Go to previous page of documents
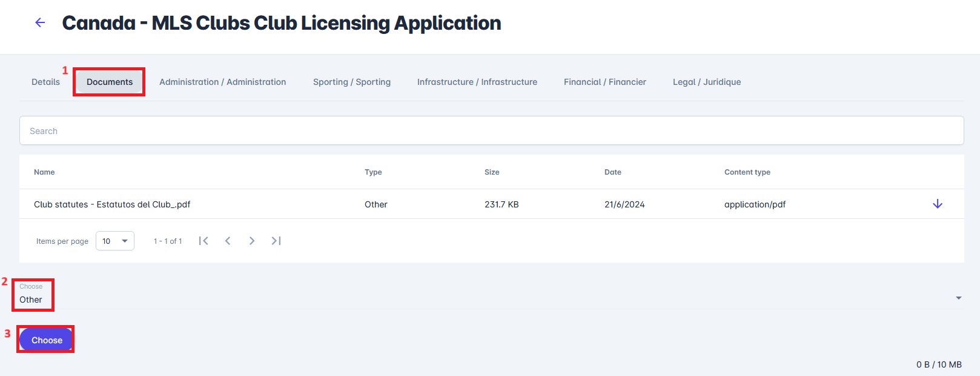Image resolution: width=980 pixels, height=376 pixels. (x=228, y=241)
